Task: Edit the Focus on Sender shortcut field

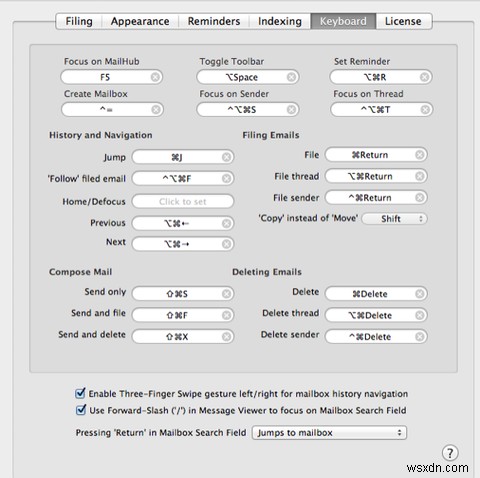Action: (248, 110)
